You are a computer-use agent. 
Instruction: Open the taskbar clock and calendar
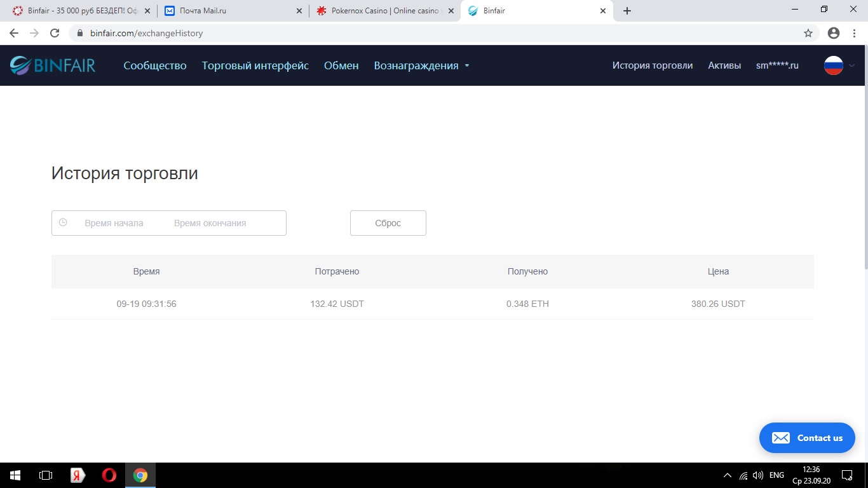click(x=811, y=475)
